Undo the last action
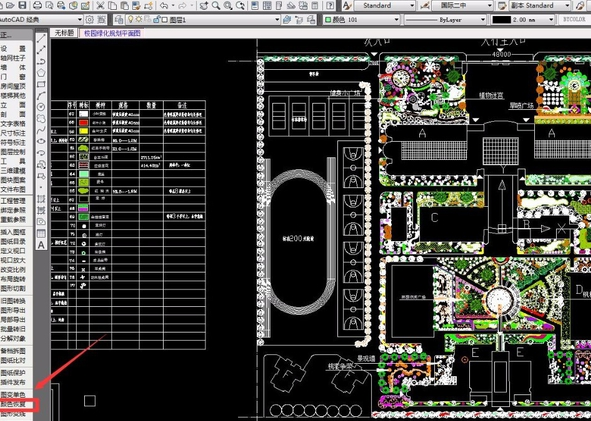This screenshot has height=421, width=591. [164, 5]
